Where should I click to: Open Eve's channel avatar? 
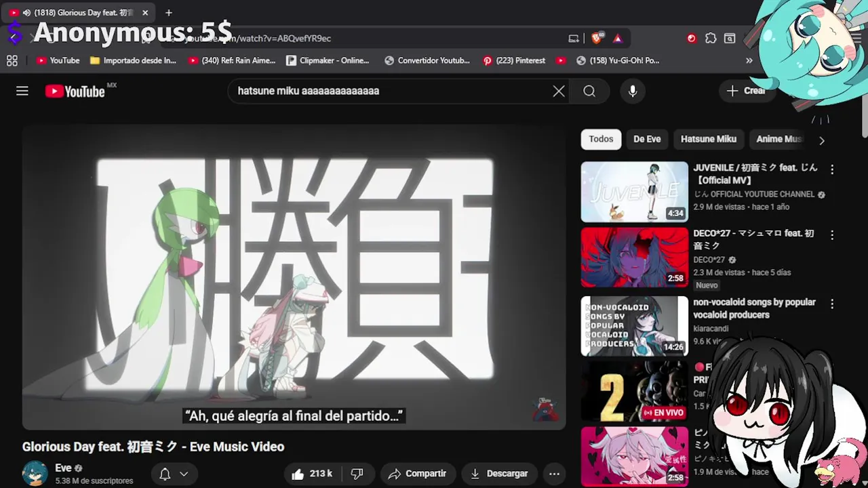(x=35, y=474)
